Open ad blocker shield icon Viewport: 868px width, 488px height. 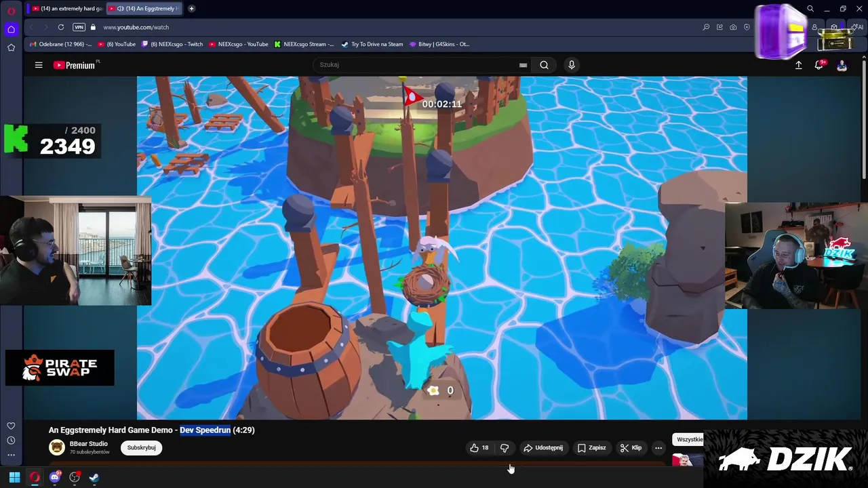[x=747, y=27]
